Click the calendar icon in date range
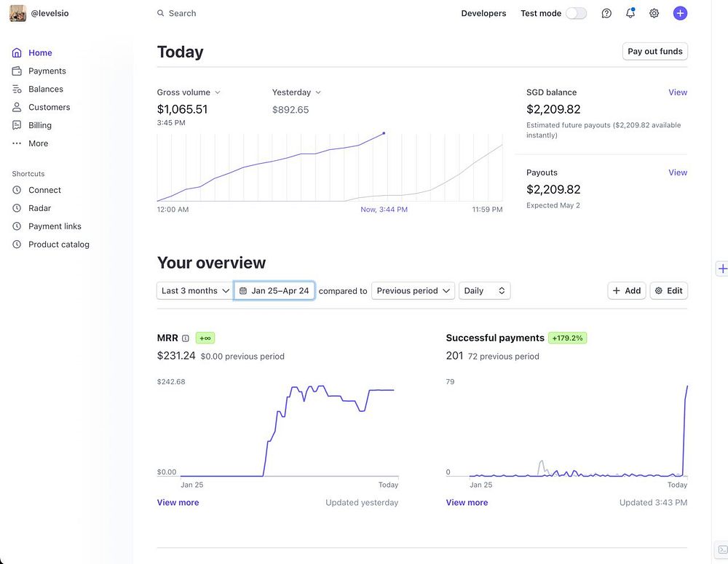Image resolution: width=728 pixels, height=564 pixels. click(243, 291)
